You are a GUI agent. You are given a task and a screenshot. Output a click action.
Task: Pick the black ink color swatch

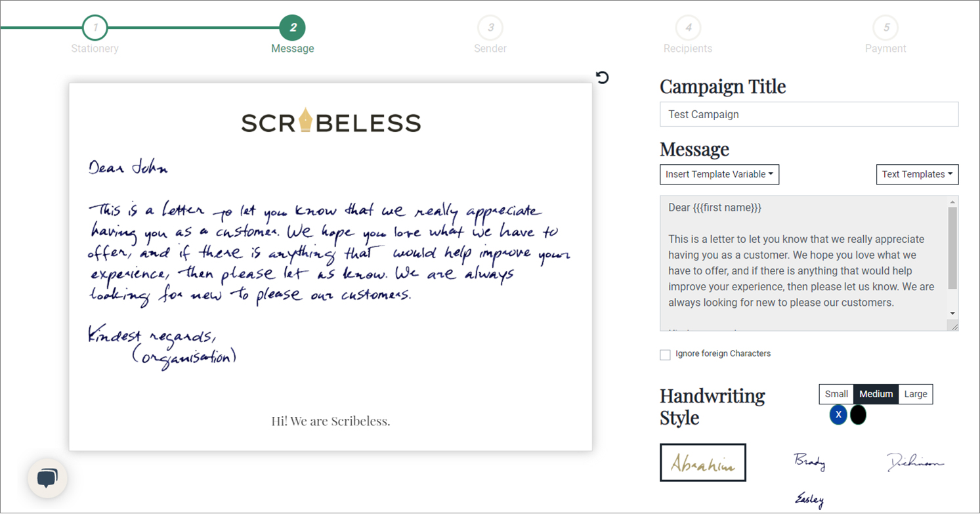(858, 415)
